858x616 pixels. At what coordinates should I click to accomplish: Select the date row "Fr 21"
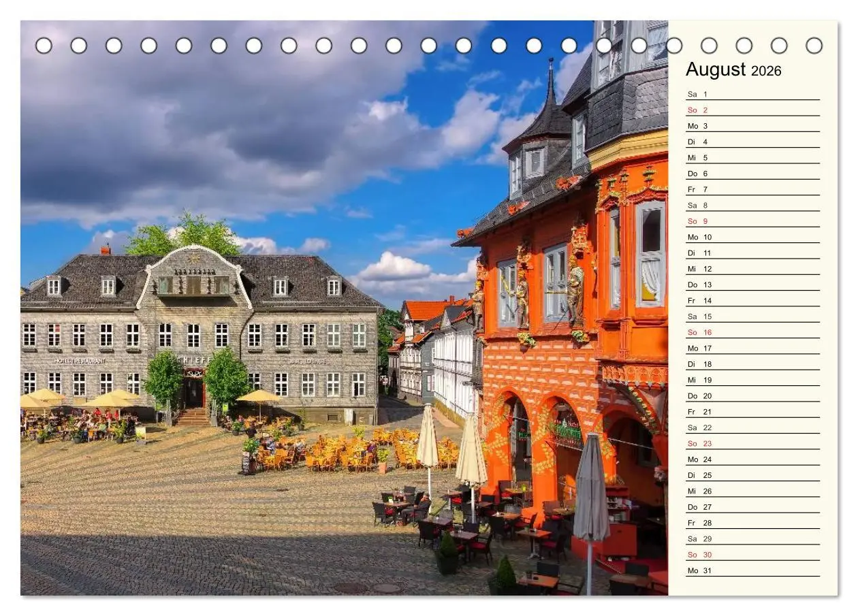752,411
